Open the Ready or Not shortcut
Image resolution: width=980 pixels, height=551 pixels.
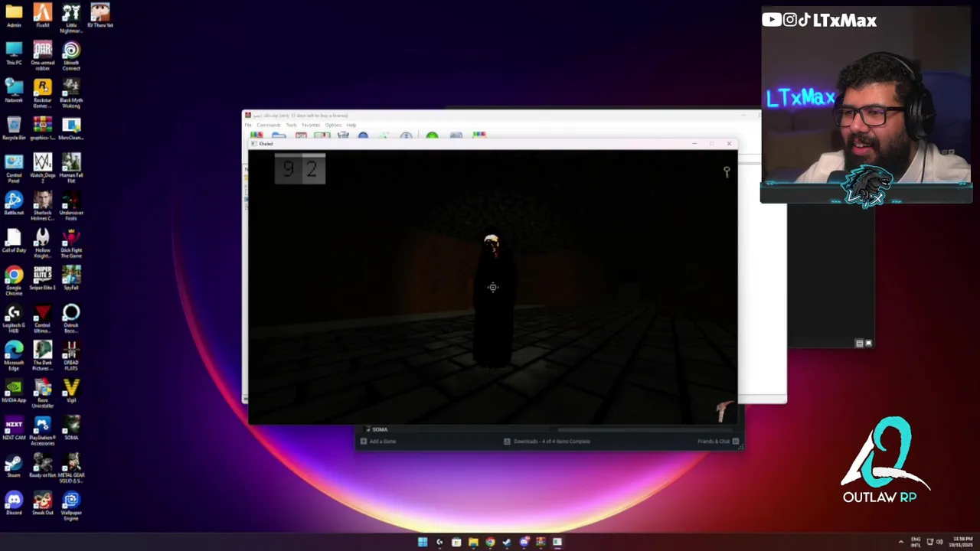[42, 465]
